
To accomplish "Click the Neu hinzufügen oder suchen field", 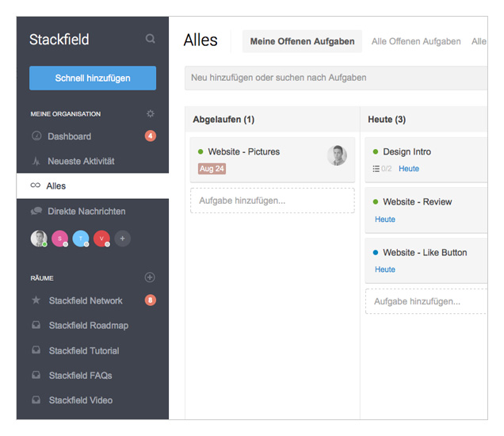I will coord(336,78).
